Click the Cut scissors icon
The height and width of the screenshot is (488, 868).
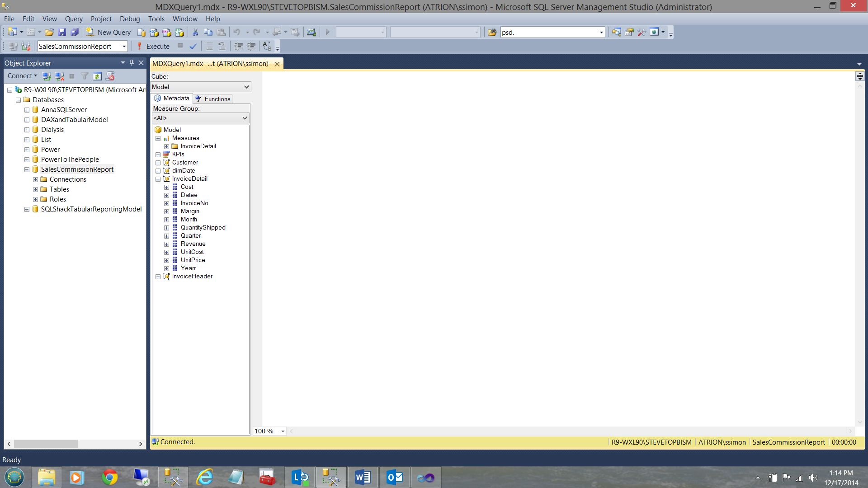195,32
